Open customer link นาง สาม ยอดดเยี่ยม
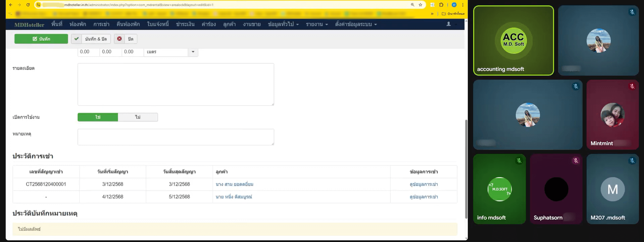Image resolution: width=644 pixels, height=242 pixels. tap(234, 184)
